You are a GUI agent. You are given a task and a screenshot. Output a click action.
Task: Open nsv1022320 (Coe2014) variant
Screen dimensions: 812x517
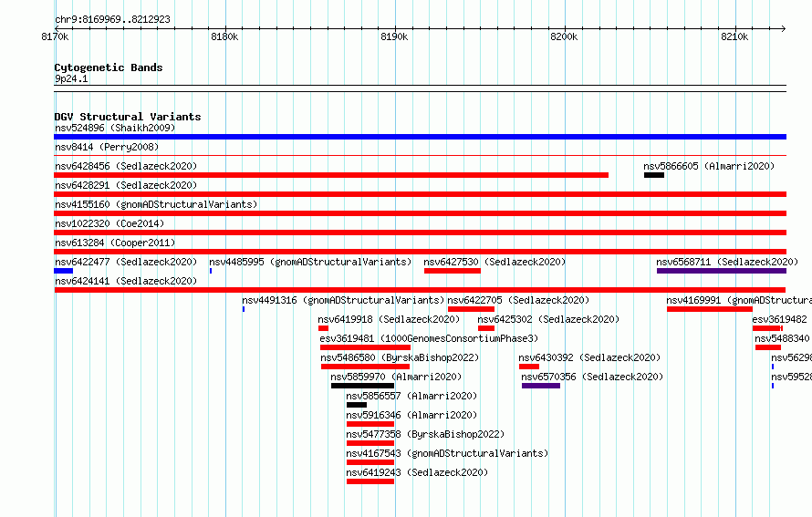click(109, 223)
